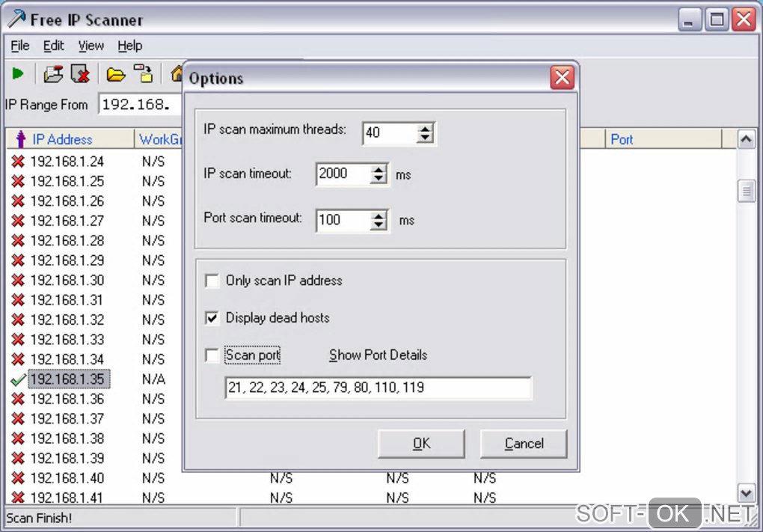Viewport: 763px width, 532px height.
Task: Click the Cancel button
Action: pos(524,444)
